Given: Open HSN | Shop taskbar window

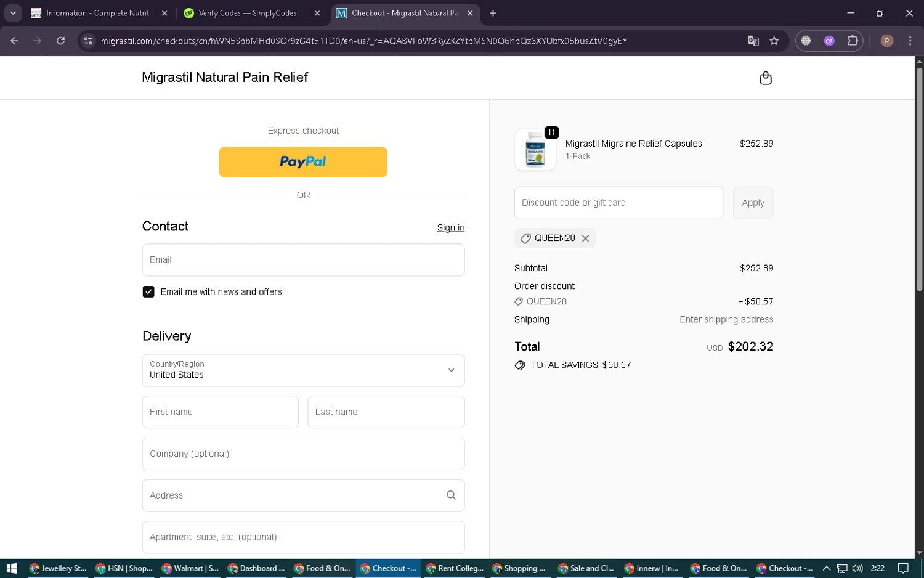Looking at the screenshot, I should click(x=124, y=568).
